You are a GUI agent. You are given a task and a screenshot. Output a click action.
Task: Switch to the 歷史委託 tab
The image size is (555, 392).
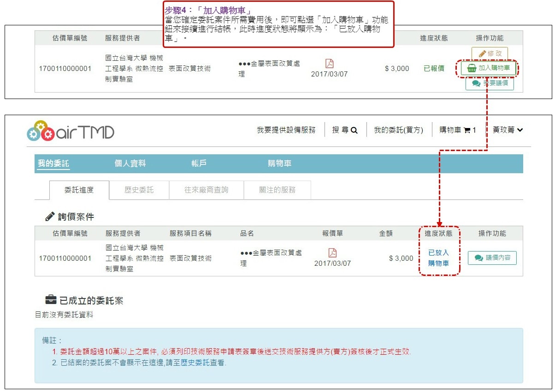tap(139, 190)
